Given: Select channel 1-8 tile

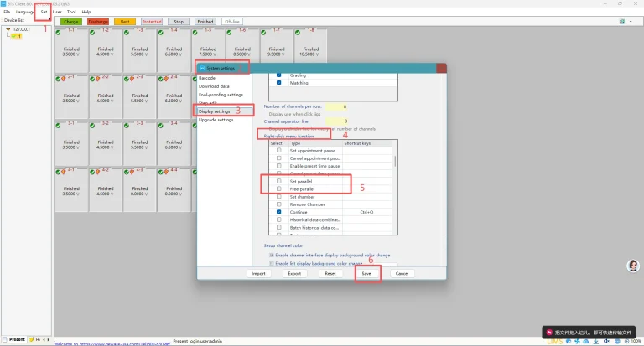Looking at the screenshot, I should (x=311, y=45).
